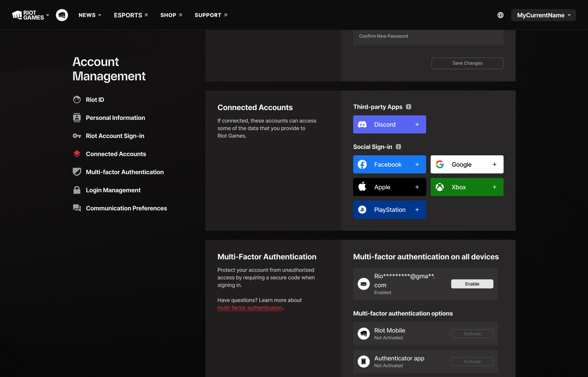Screen dimensions: 588x377
Task: Click the info icon beside Third-party Apps
Action: click(x=409, y=107)
